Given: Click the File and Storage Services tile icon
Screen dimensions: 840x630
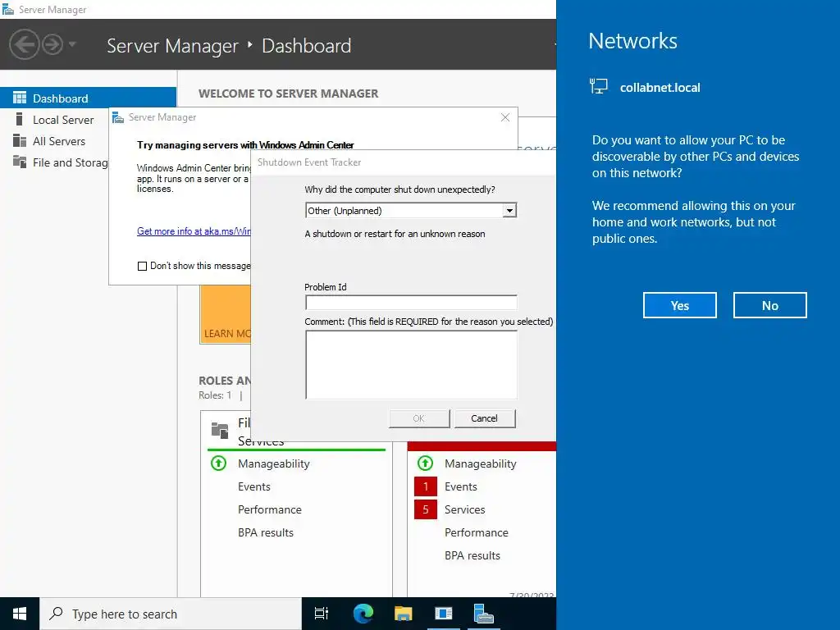Looking at the screenshot, I should tap(220, 430).
